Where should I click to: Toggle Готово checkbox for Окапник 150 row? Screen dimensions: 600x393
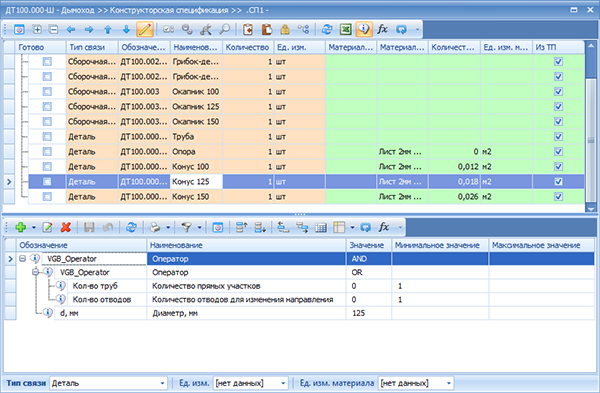pyautogui.click(x=47, y=122)
